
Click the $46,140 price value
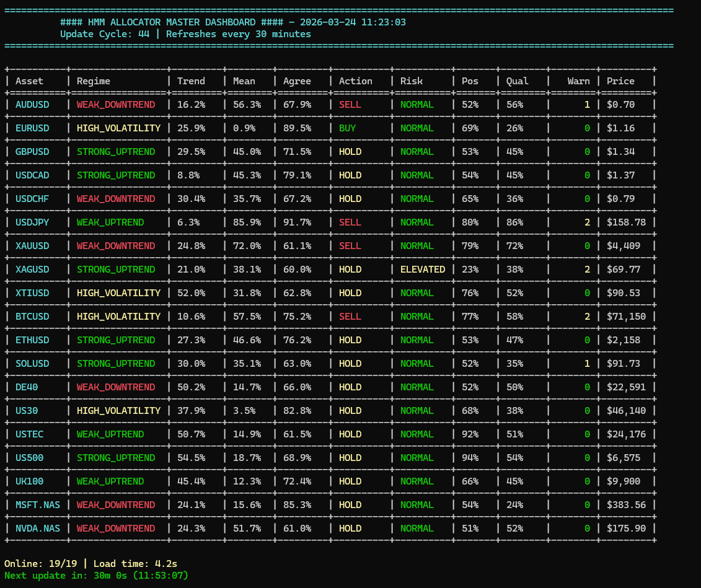[627, 411]
